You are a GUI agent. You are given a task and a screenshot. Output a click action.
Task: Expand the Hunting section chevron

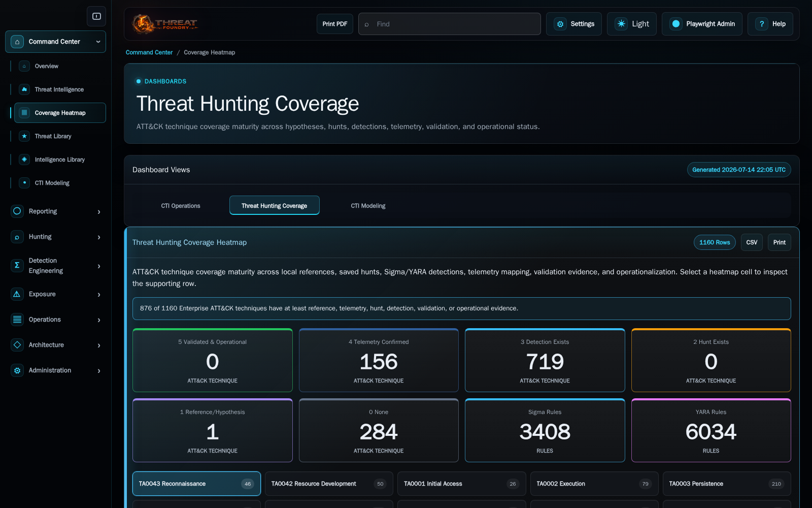99,237
